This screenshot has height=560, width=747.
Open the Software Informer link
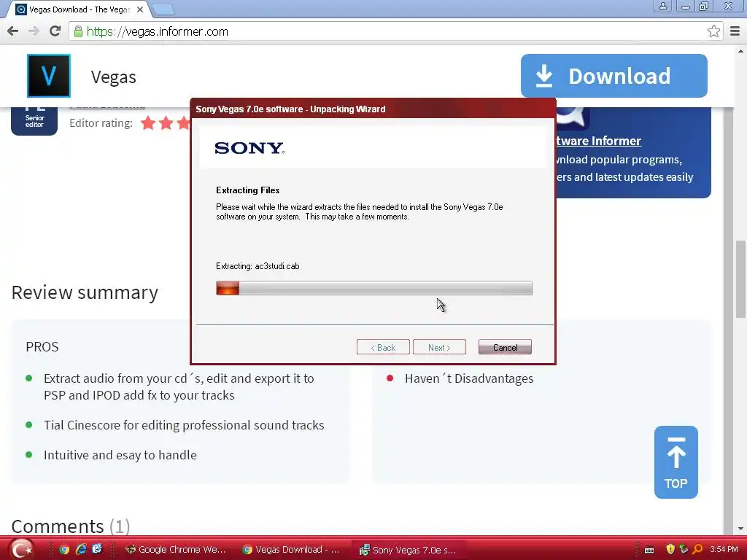[x=599, y=141]
